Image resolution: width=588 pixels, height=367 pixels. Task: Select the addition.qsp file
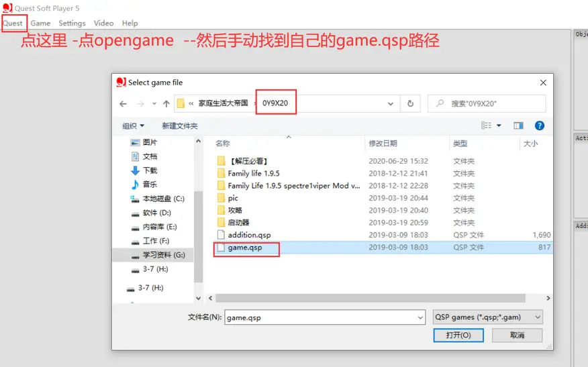click(249, 235)
